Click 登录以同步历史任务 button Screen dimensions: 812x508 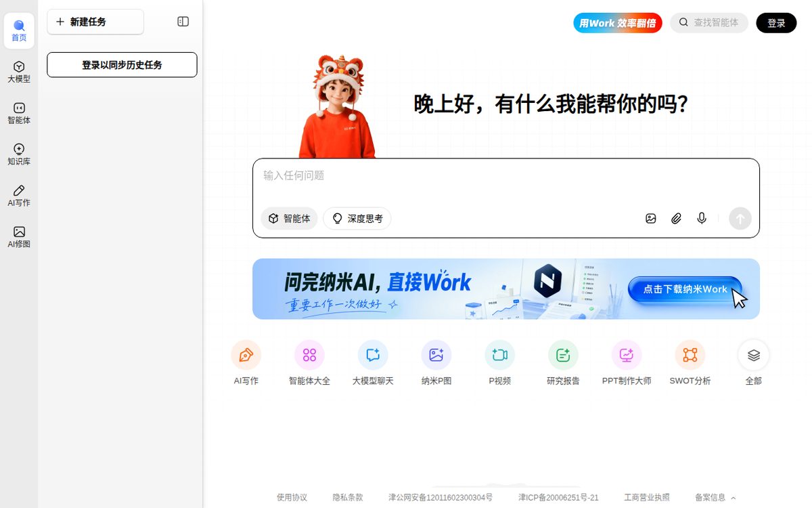tap(122, 65)
